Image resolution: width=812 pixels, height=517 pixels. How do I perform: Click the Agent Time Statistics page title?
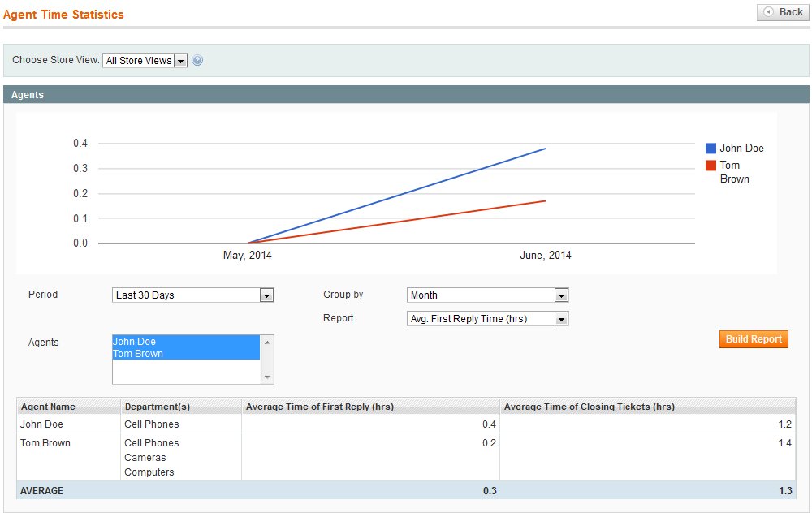[x=63, y=15]
